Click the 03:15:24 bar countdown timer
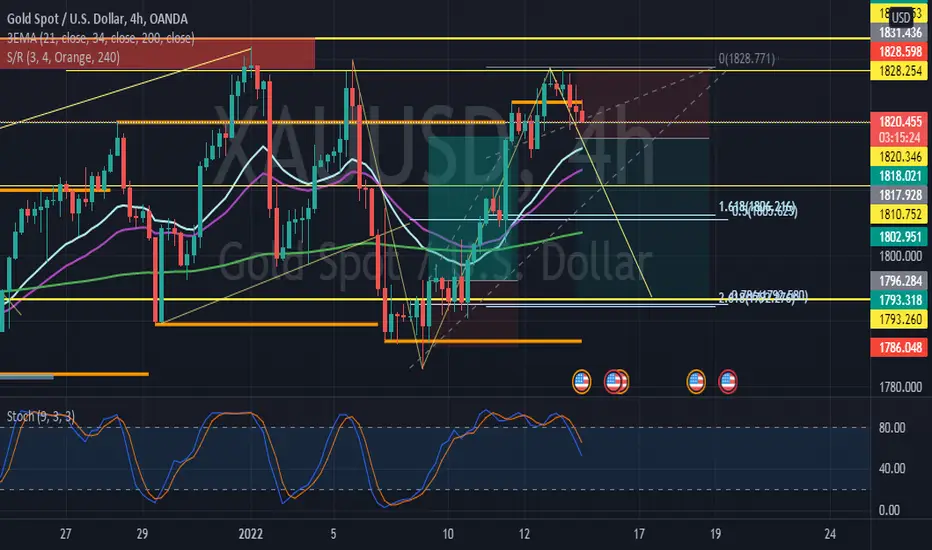932x550 pixels. coord(900,137)
